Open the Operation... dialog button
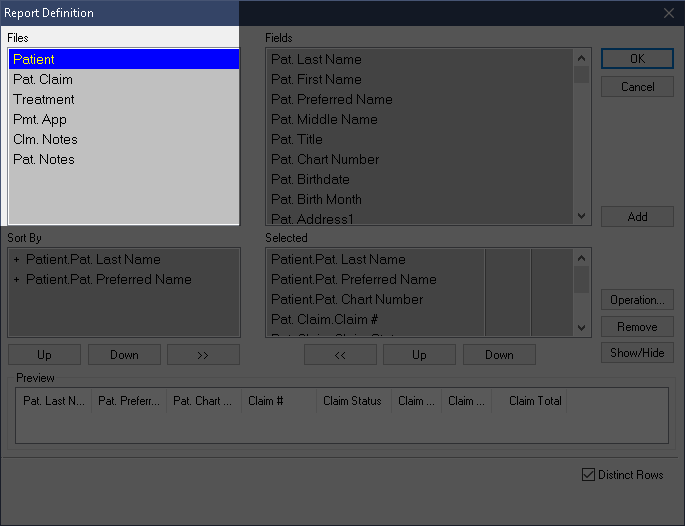This screenshot has height=526, width=685. point(637,300)
